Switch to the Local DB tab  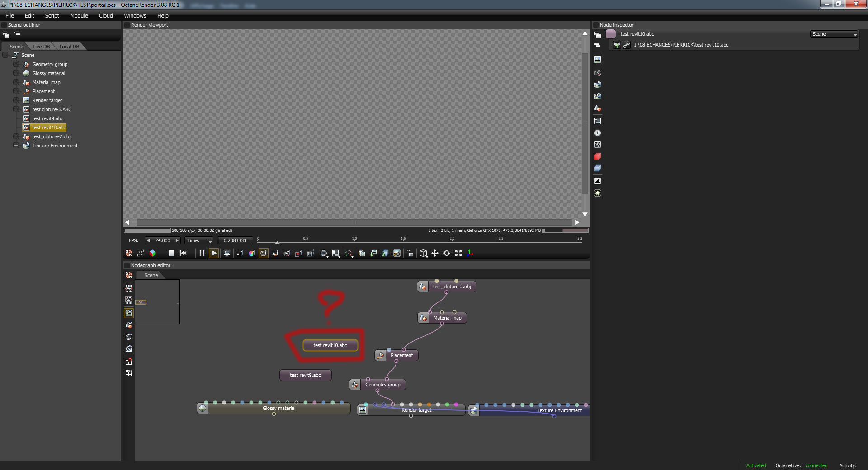pyautogui.click(x=69, y=47)
